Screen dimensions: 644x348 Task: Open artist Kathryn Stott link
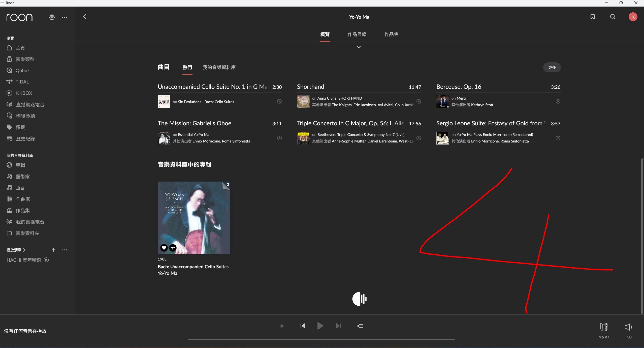(482, 105)
